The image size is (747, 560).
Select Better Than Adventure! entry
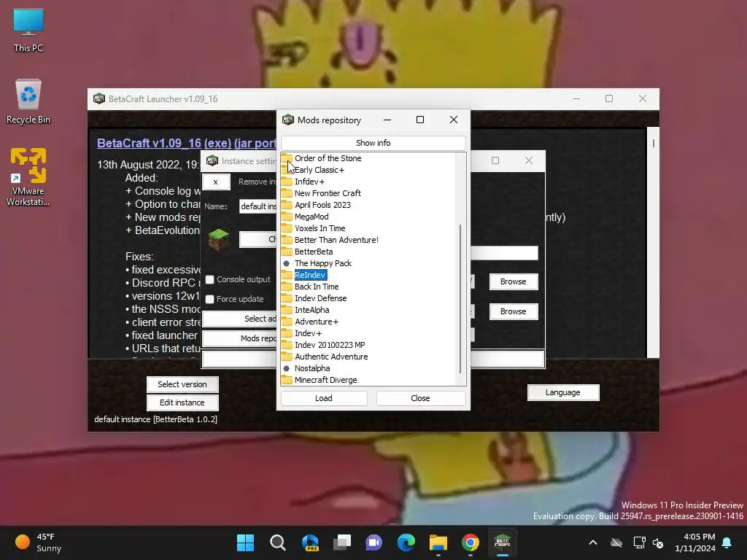pyautogui.click(x=336, y=240)
